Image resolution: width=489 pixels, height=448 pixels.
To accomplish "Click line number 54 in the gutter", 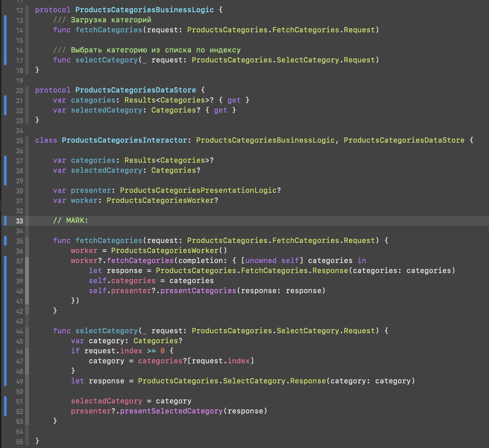I will (19, 432).
